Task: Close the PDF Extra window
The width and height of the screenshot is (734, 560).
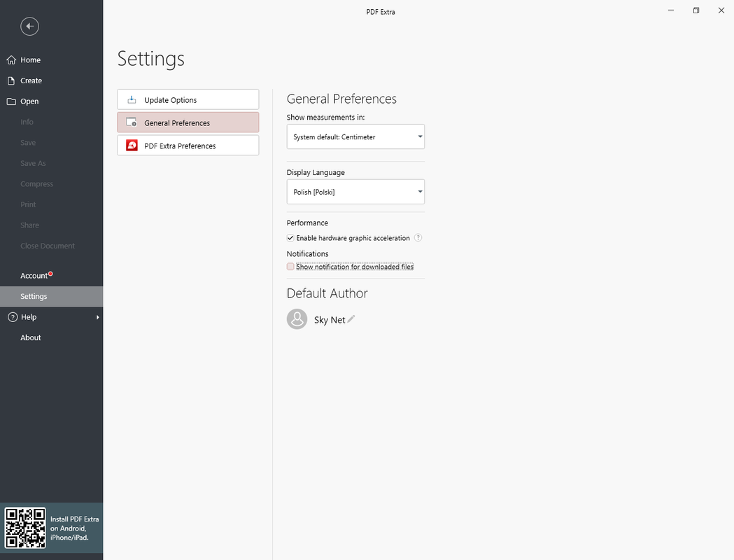Action: click(721, 10)
